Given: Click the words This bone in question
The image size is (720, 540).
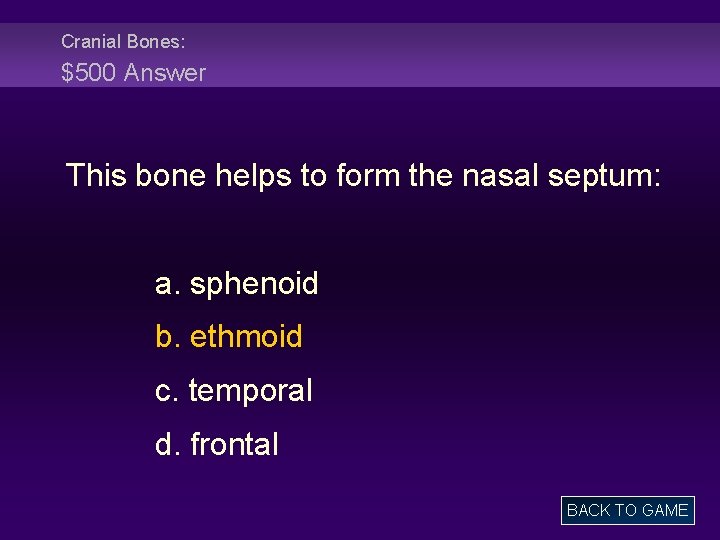Looking at the screenshot, I should (x=136, y=175).
